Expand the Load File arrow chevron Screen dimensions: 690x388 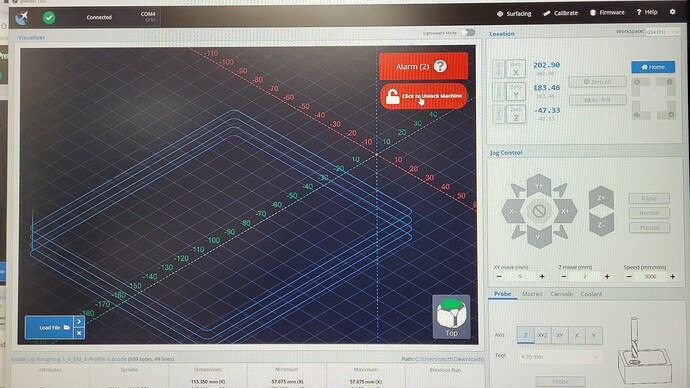click(x=79, y=322)
